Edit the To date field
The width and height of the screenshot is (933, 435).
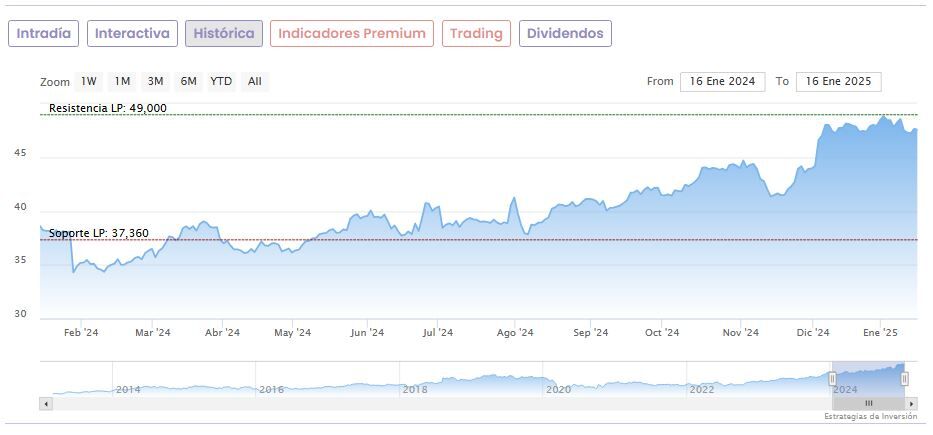[x=838, y=82]
